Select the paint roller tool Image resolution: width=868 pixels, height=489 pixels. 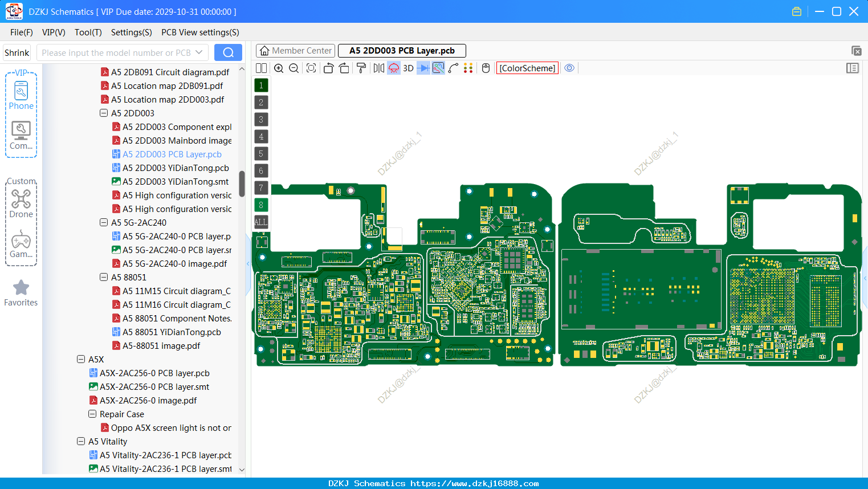(361, 68)
